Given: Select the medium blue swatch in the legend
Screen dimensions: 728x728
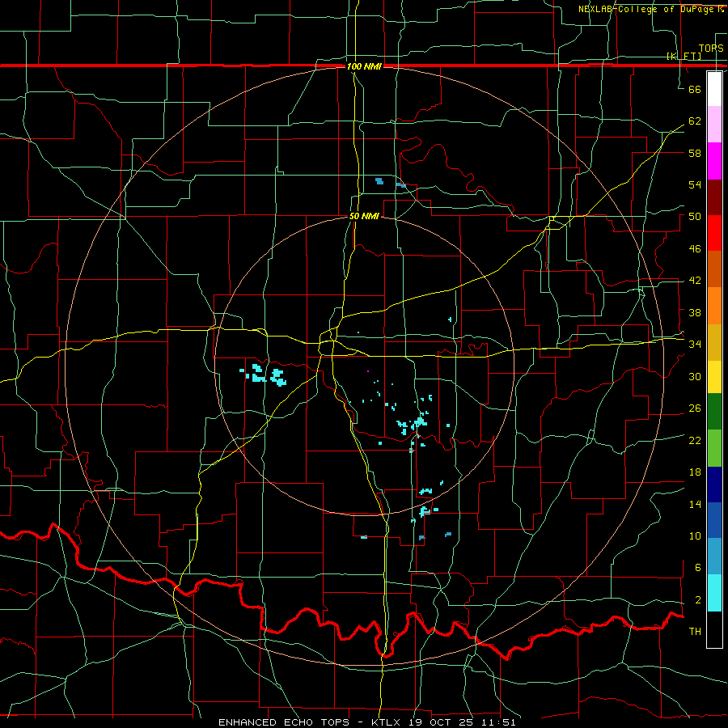Looking at the screenshot, I should point(714,520).
